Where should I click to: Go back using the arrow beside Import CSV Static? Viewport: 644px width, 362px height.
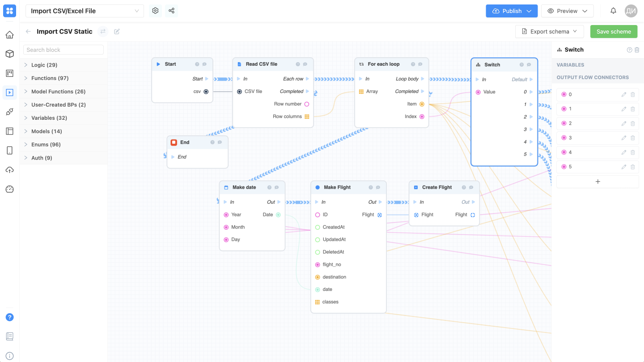28,31
